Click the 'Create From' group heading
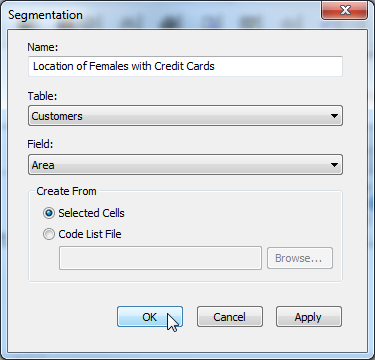 66,191
